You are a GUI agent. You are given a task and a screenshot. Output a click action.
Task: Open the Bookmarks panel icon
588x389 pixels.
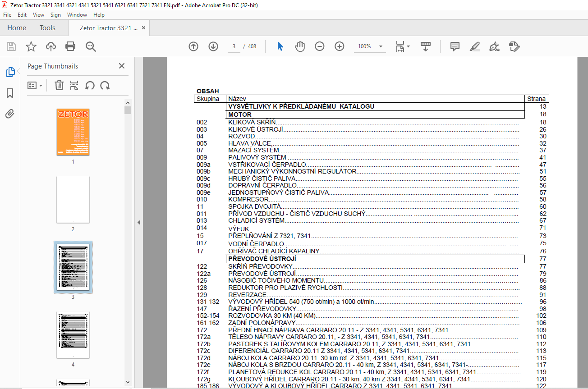[x=10, y=93]
